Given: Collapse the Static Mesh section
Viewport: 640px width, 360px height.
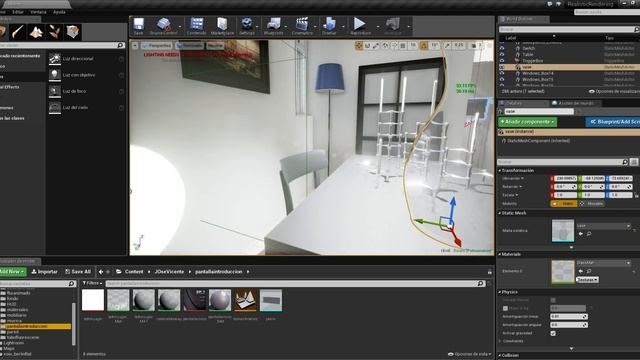Looking at the screenshot, I should click(500, 213).
